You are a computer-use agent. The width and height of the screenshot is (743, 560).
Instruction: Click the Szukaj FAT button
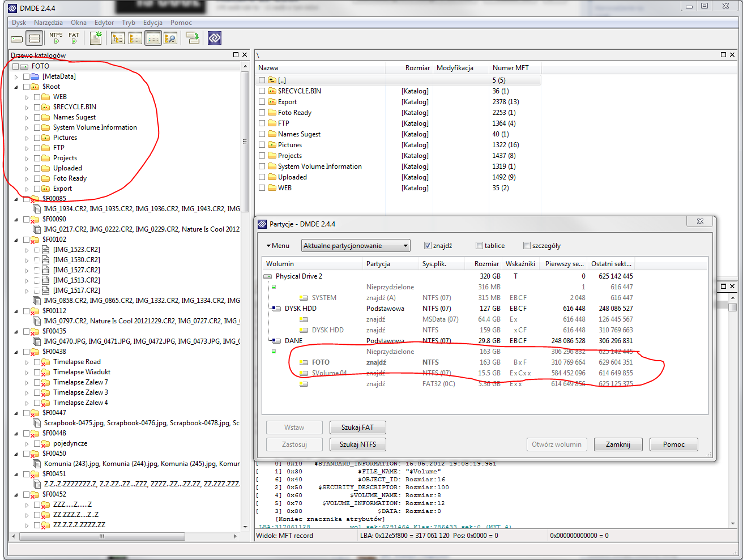point(357,428)
